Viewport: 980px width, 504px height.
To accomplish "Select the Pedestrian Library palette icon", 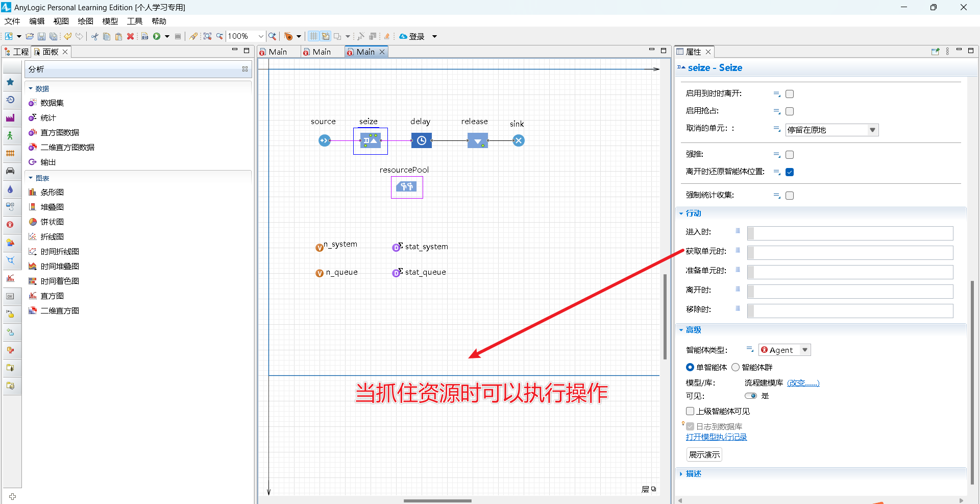I will coord(11,135).
